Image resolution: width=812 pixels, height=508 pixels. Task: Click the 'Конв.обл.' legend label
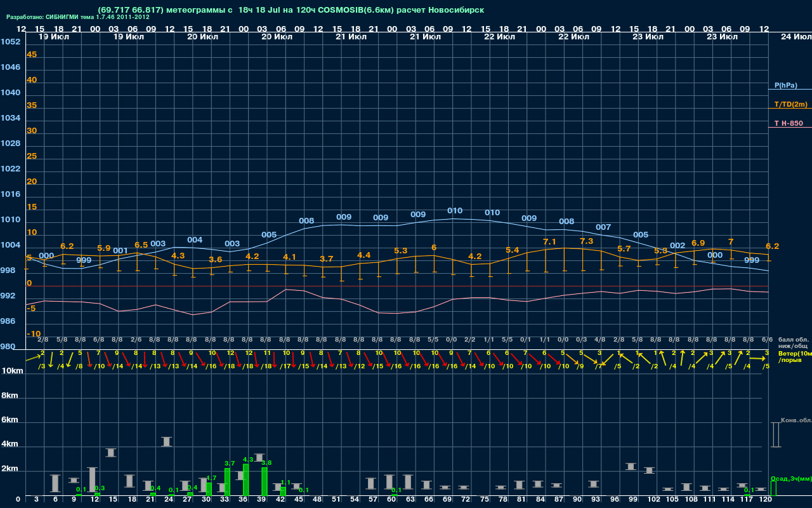(796, 420)
